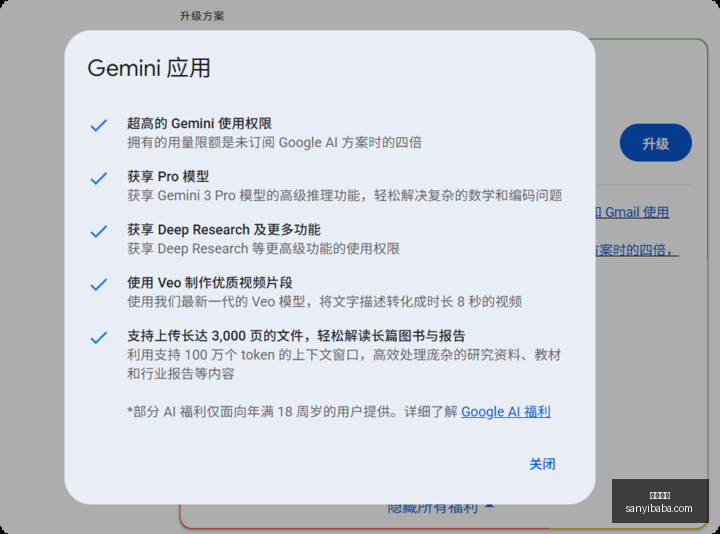Click the checkmark beside 获享 Pro 模型
This screenshot has width=720, height=534.
[99, 178]
